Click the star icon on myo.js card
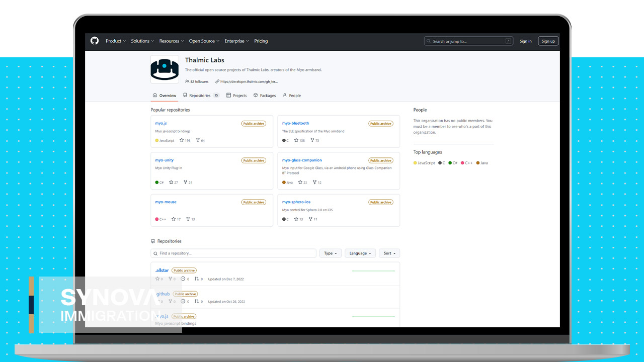Screen dimensions: 644x362 [182, 140]
